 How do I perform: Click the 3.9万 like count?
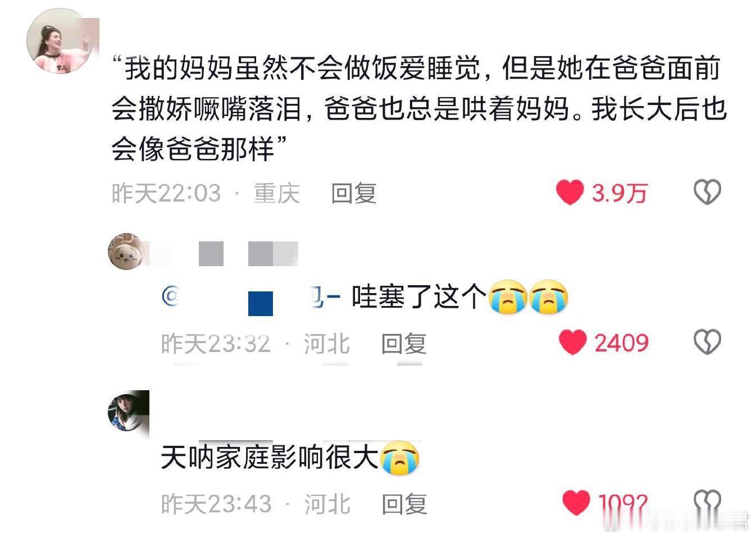(620, 193)
